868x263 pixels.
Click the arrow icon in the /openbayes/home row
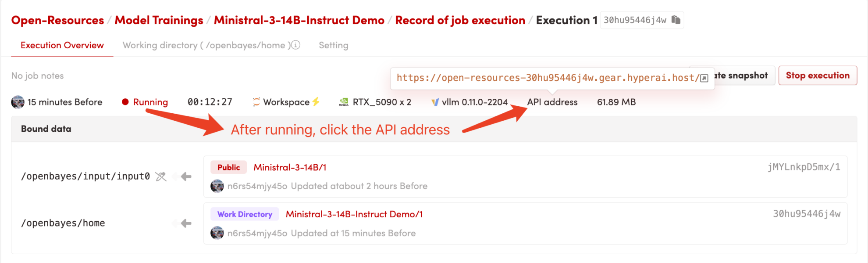(186, 223)
